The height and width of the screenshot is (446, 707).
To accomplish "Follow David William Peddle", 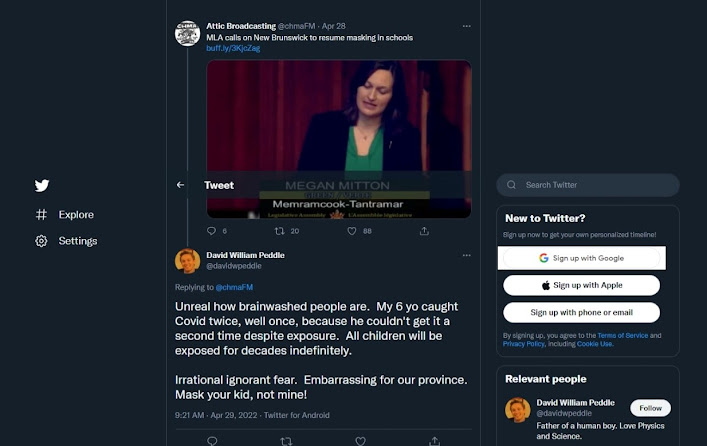I will point(650,408).
